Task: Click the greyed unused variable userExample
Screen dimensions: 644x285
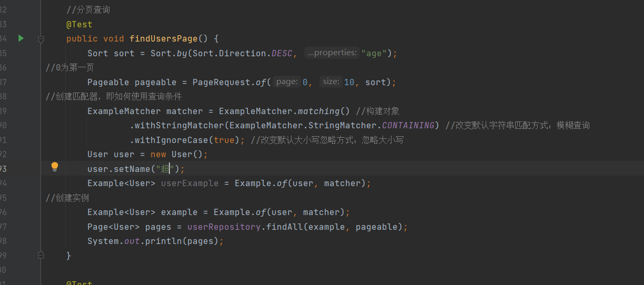Action: [x=189, y=183]
